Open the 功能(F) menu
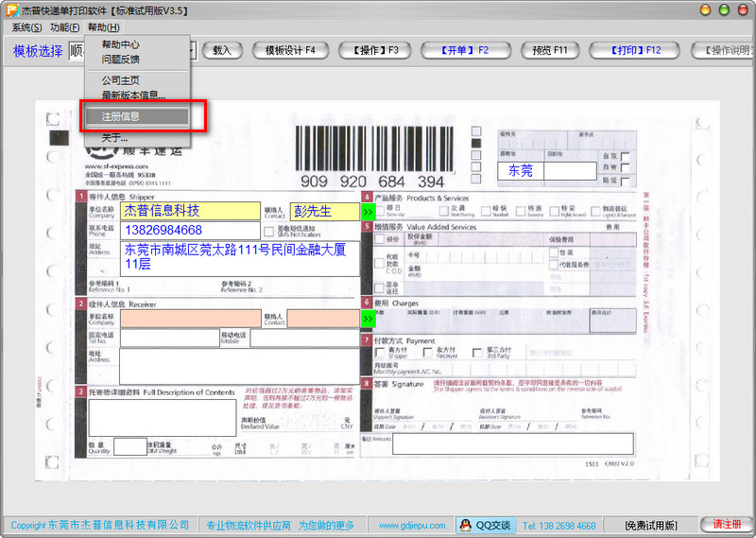The height and width of the screenshot is (538, 756). [64, 27]
